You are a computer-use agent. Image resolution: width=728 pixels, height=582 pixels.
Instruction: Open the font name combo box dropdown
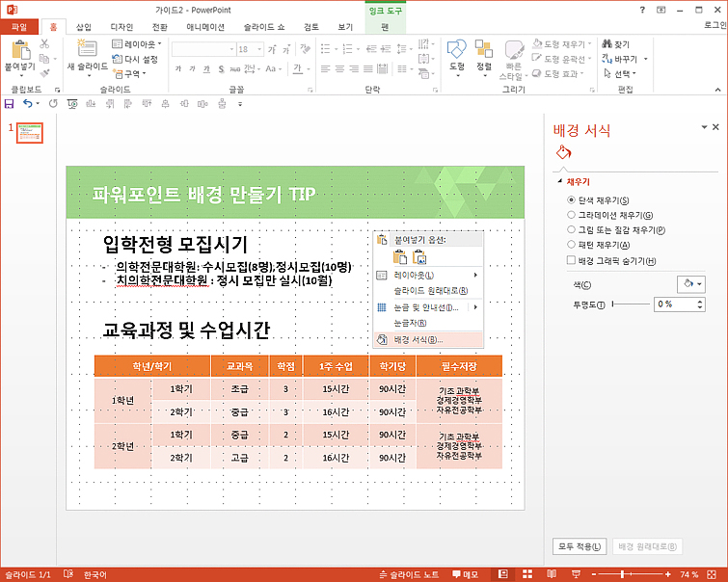click(231, 49)
